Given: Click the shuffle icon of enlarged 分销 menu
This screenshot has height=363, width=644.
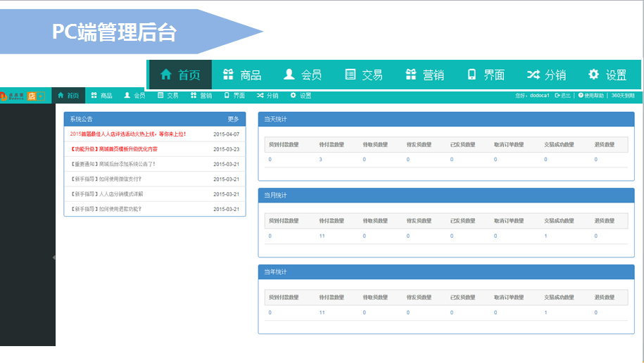Looking at the screenshot, I should [x=533, y=75].
